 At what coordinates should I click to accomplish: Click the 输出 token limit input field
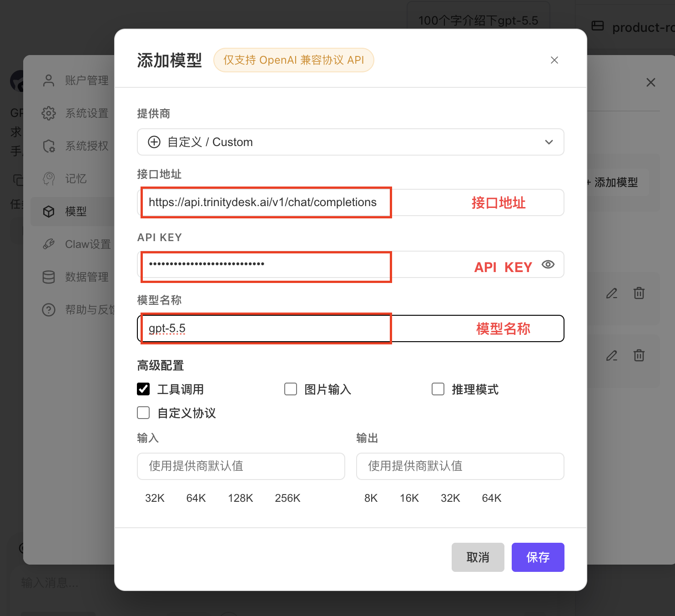click(460, 466)
